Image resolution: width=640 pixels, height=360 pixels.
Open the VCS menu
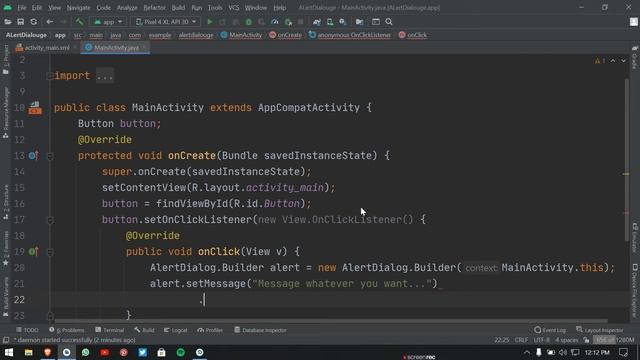click(234, 8)
